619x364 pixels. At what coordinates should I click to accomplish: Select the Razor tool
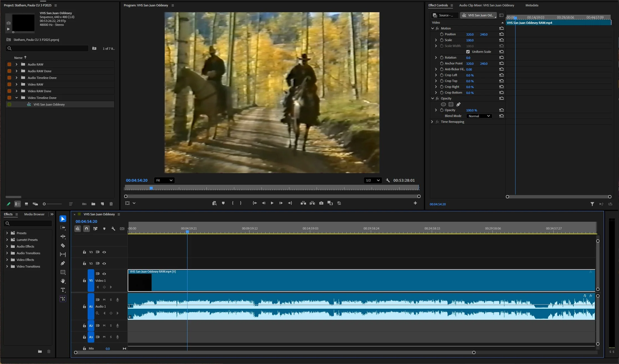point(63,245)
